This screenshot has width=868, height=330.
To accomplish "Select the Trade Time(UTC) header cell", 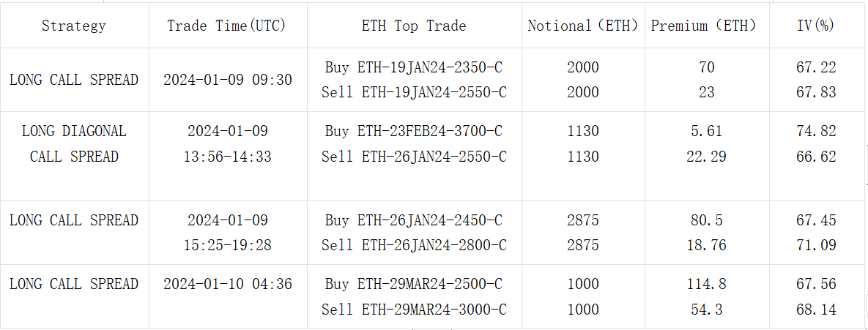I will [x=226, y=26].
